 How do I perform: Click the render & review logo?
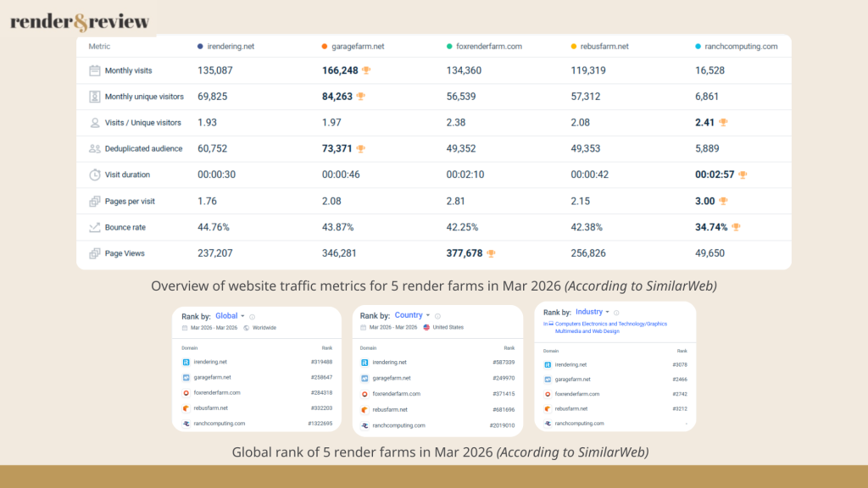80,21
